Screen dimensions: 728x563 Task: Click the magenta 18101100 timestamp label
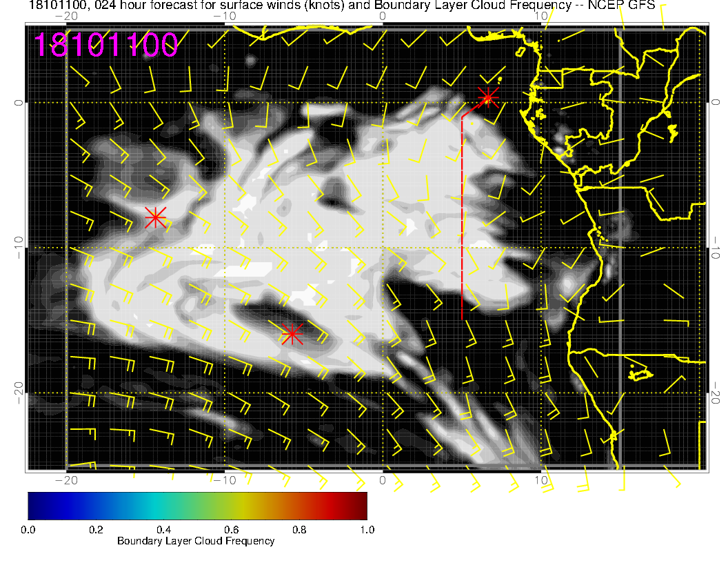tap(106, 45)
